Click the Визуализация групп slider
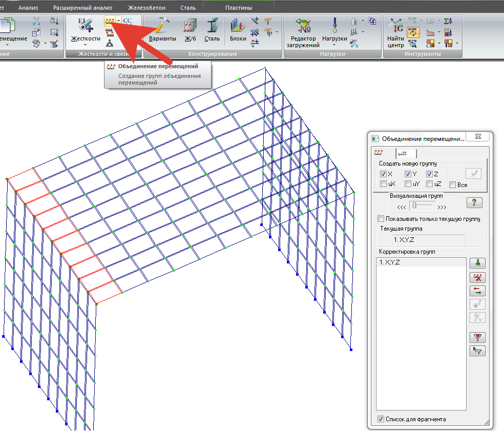The height and width of the screenshot is (431, 504). [x=423, y=206]
